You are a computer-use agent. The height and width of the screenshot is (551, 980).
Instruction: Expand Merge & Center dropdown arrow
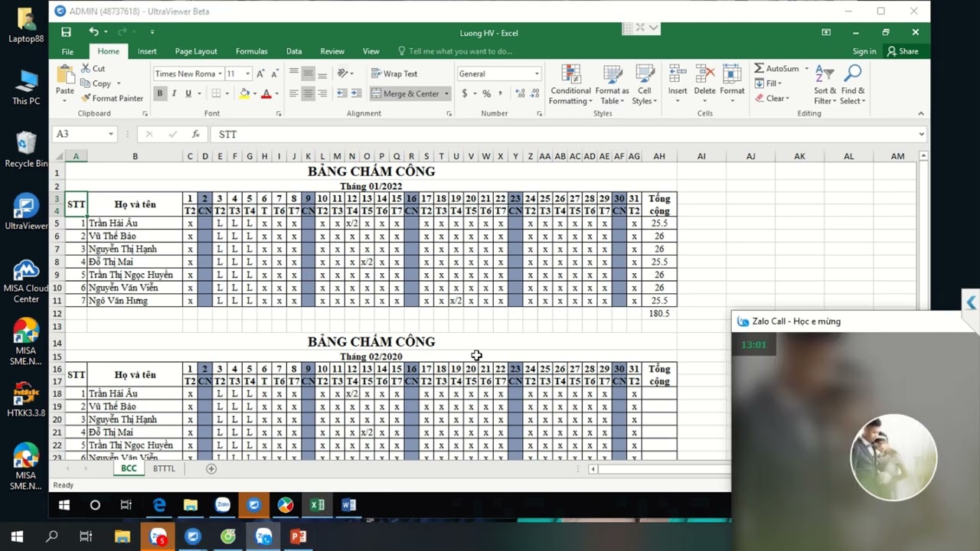click(446, 93)
